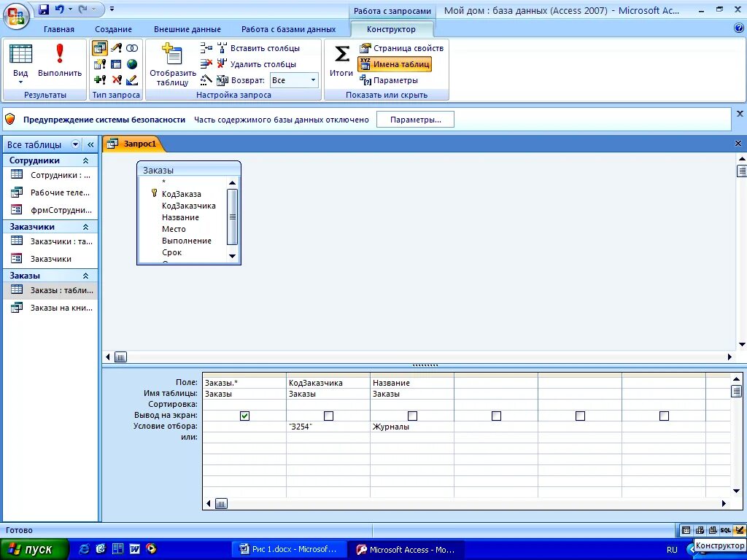Collapse the Заказы group in navigation
The height and width of the screenshot is (560, 747).
[86, 276]
